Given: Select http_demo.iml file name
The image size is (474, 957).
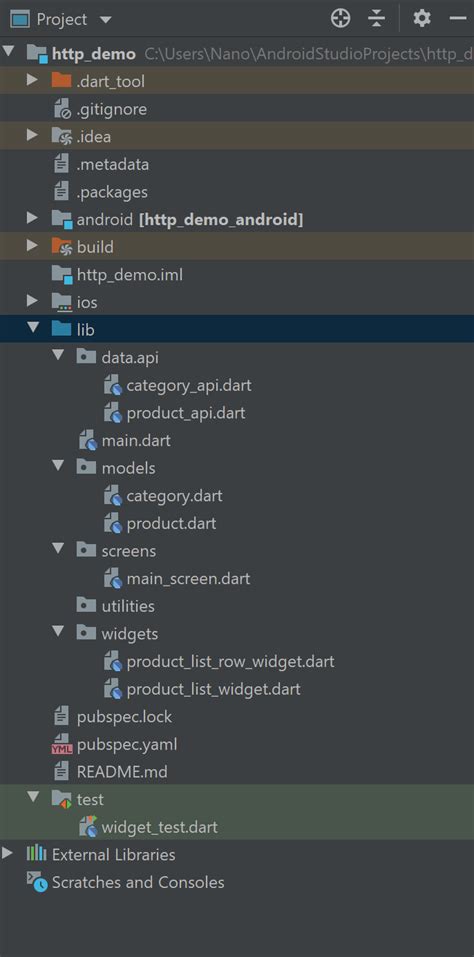Looking at the screenshot, I should pos(130,275).
